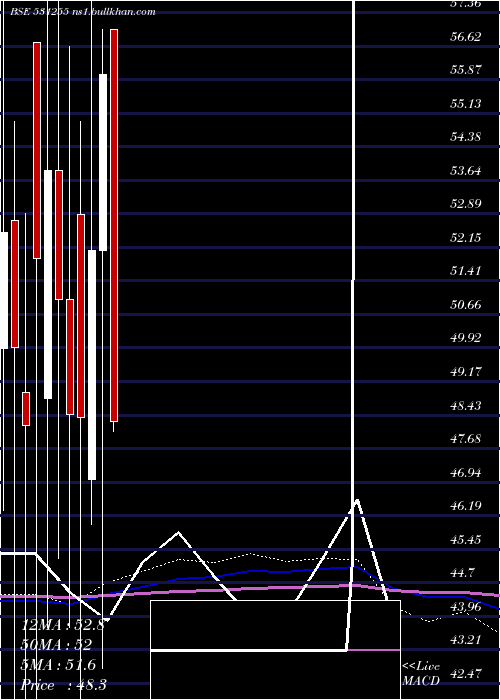Viewport: 500px width, 700px height.
Task: Click the 46.19 price axis label
Action: coord(466,506)
